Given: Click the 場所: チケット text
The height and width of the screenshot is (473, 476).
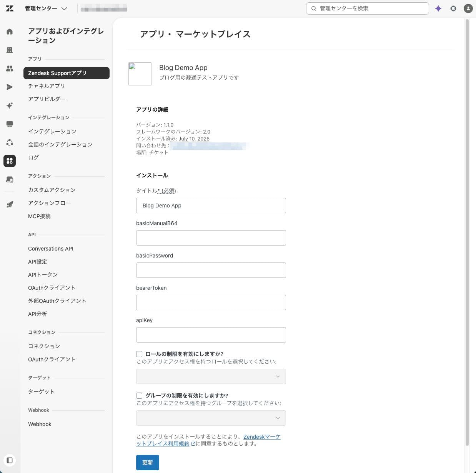Looking at the screenshot, I should pos(152,152).
